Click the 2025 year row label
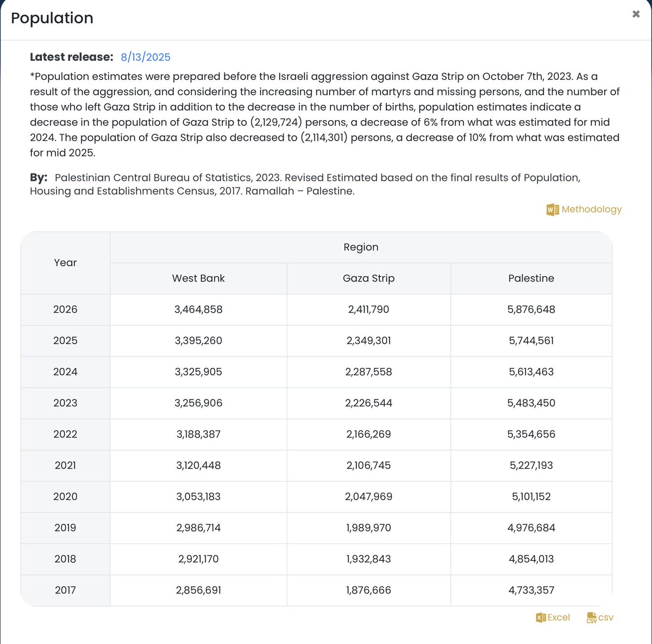 tap(65, 341)
